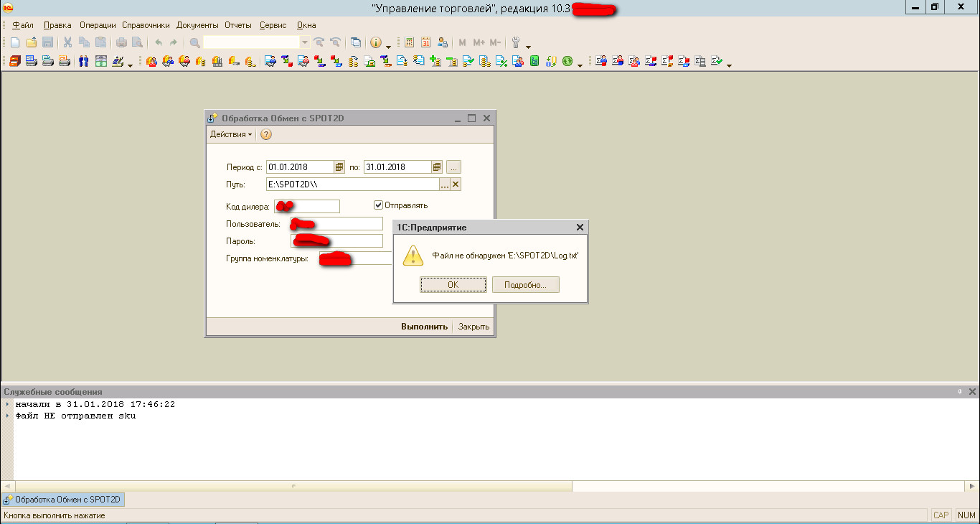This screenshot has width=980, height=524.
Task: Open the Справочники menu
Action: [146, 25]
